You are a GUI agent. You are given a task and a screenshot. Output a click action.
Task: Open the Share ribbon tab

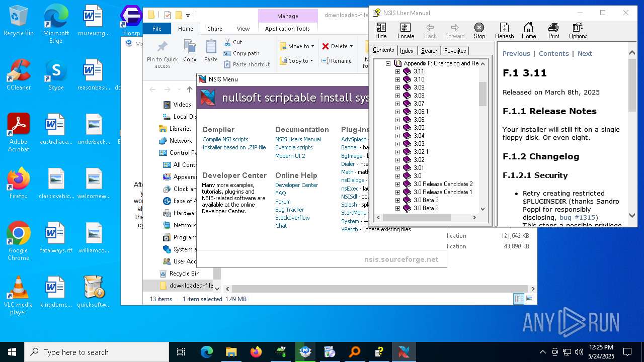pyautogui.click(x=215, y=29)
